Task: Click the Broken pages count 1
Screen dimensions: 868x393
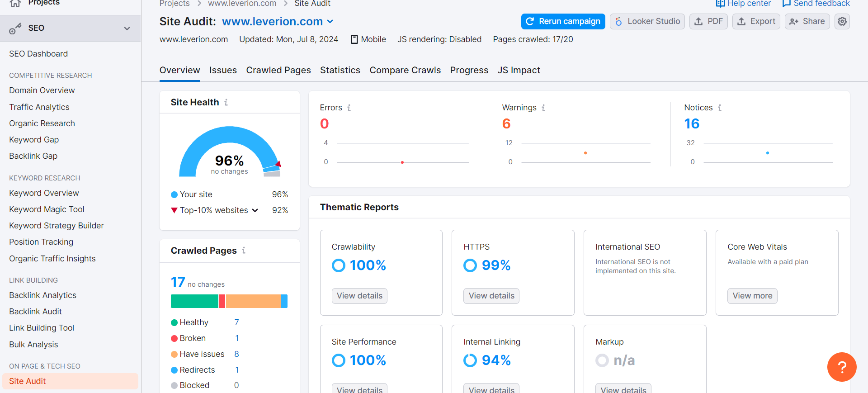Action: coord(237,338)
